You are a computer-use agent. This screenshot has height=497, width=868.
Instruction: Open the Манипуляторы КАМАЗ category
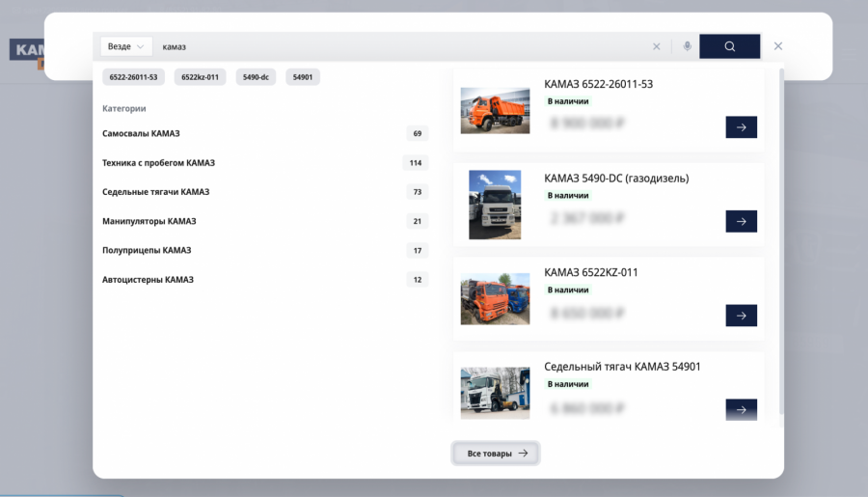pyautogui.click(x=149, y=221)
